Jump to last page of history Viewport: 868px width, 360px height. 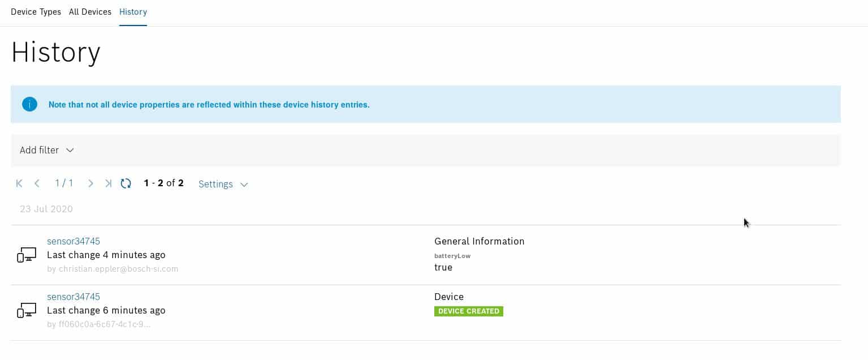click(108, 183)
